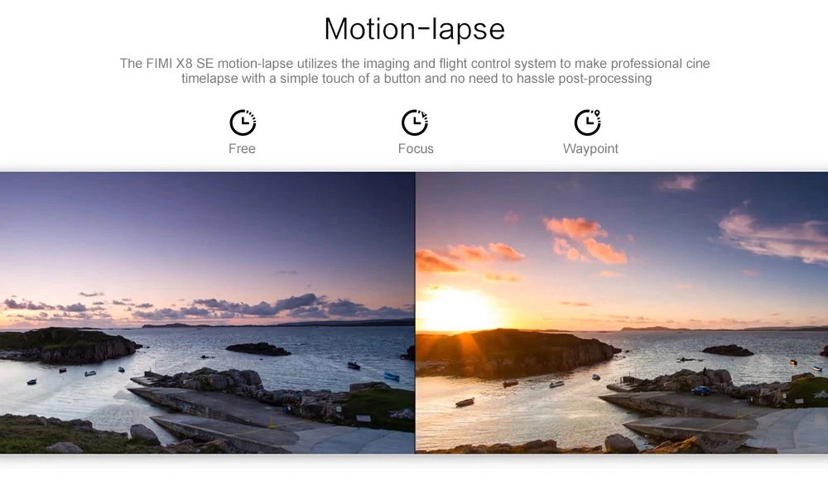
Task: Open the left dusk seascape photo
Action: (x=207, y=248)
